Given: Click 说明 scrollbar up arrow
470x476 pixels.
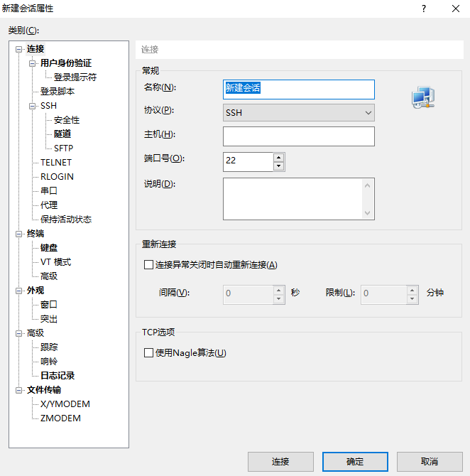Looking at the screenshot, I should [x=368, y=185].
